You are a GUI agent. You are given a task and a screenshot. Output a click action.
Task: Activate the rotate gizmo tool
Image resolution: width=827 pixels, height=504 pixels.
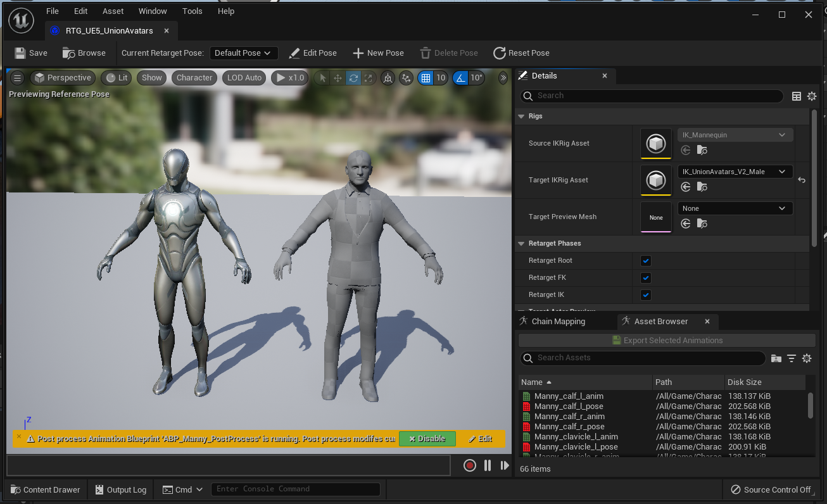coord(353,78)
